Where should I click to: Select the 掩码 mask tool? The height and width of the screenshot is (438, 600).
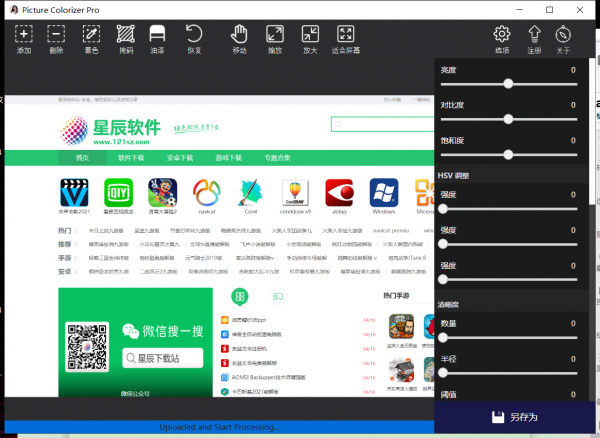click(126, 34)
